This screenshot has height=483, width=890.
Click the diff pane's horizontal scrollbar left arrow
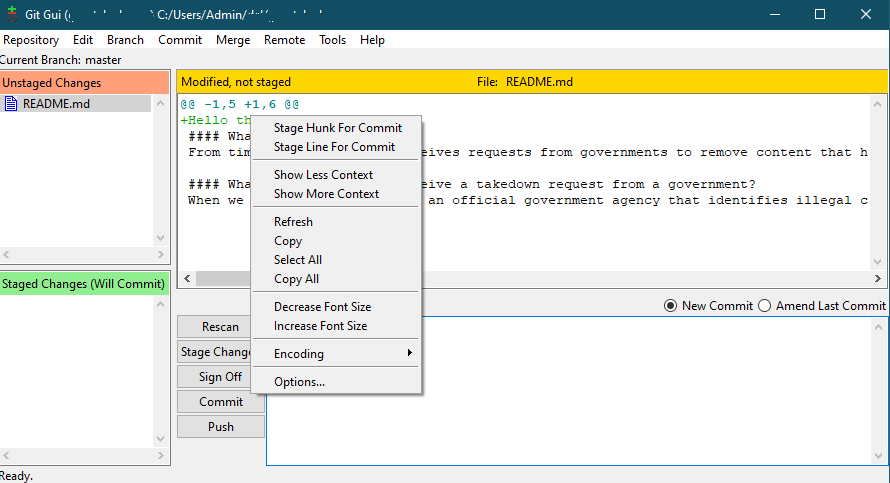coord(187,279)
